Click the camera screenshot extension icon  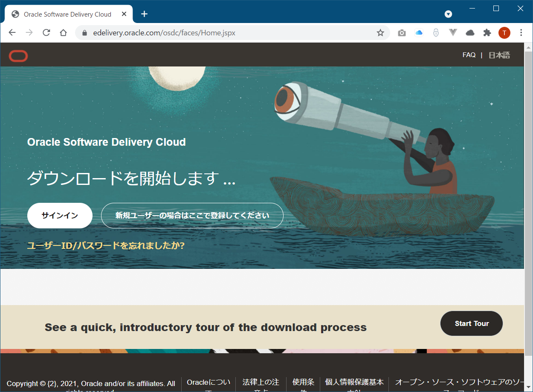coord(402,33)
